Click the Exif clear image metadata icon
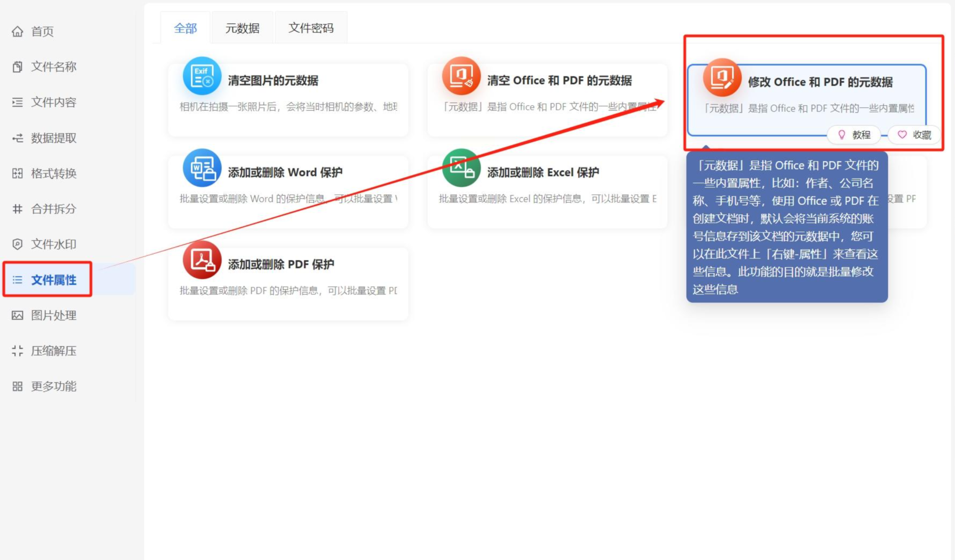The width and height of the screenshot is (955, 560). [x=202, y=76]
